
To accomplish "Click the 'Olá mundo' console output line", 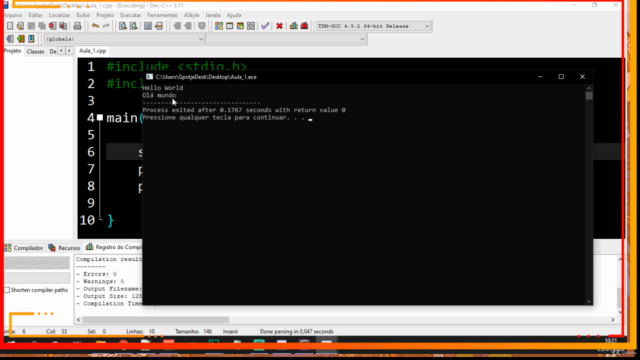I will tap(159, 95).
